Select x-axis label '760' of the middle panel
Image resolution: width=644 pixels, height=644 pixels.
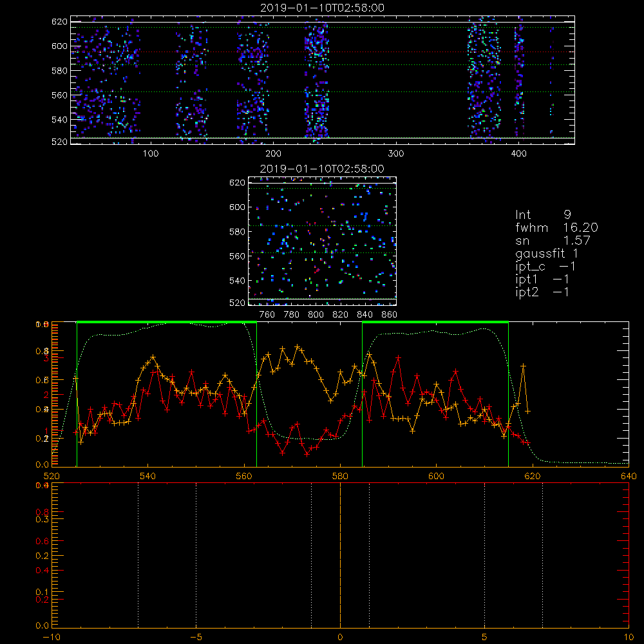click(x=267, y=315)
